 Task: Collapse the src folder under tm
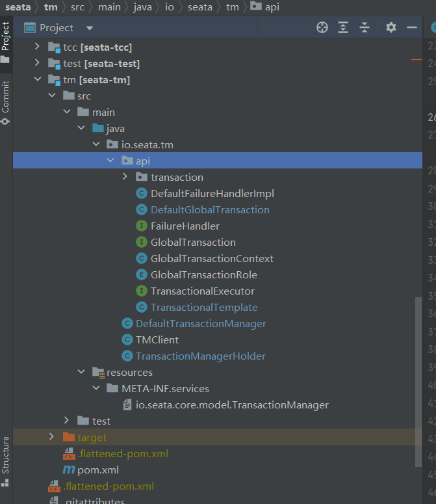click(x=52, y=95)
